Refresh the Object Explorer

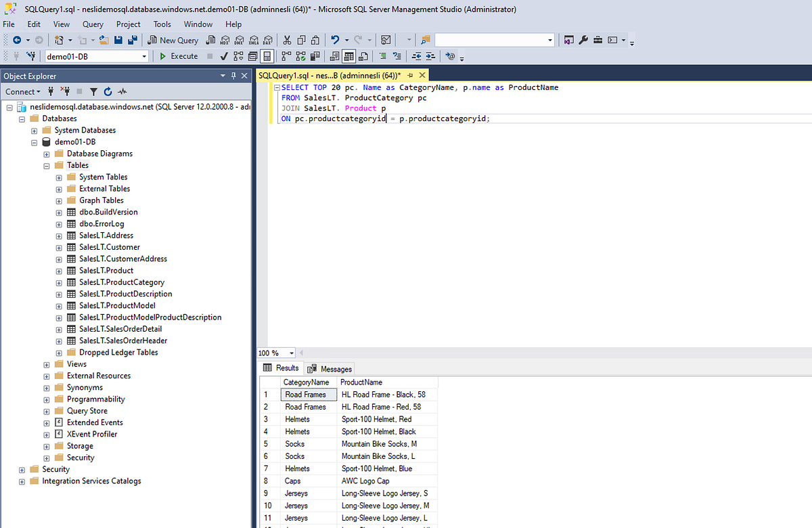(108, 91)
